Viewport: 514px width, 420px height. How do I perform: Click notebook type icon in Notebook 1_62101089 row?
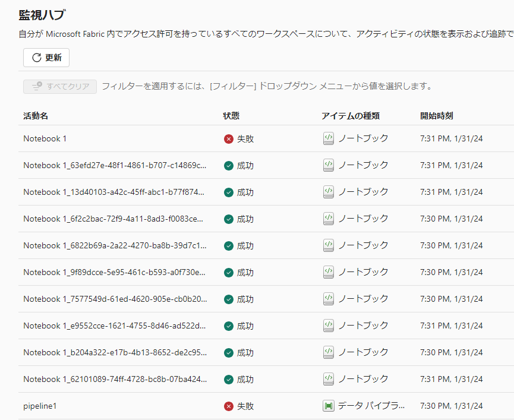329,379
